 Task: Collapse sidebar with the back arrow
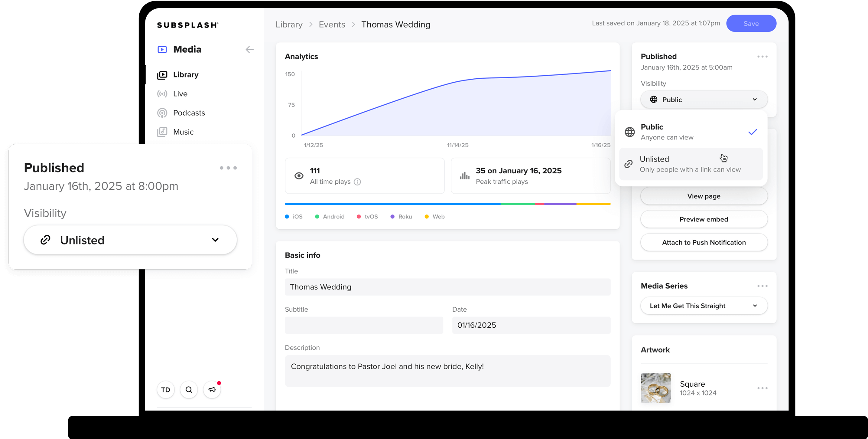(249, 50)
